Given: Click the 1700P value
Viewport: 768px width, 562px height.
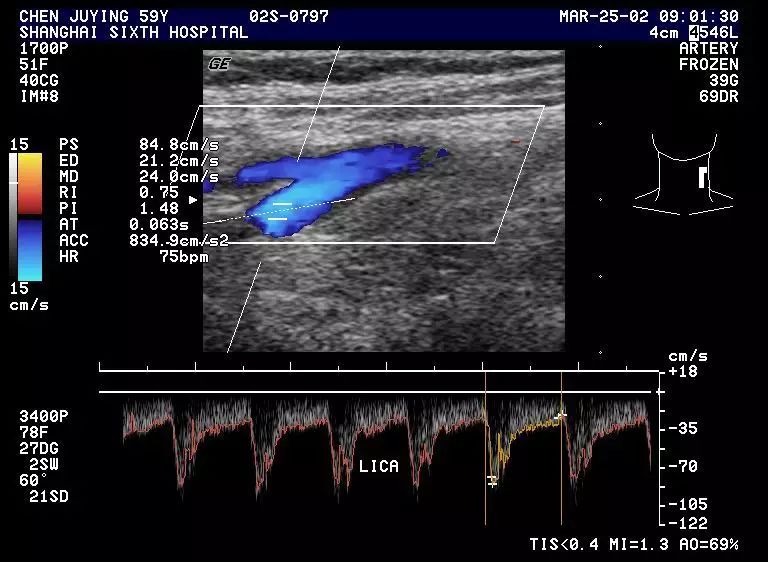Looking at the screenshot, I should point(44,49).
